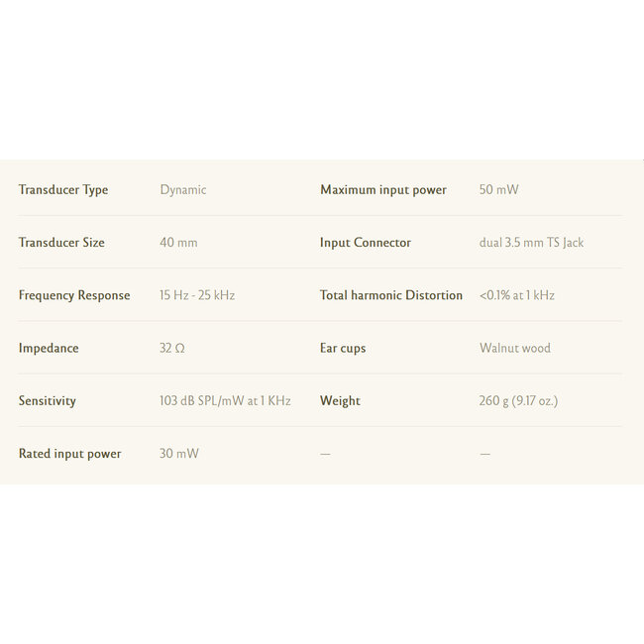Viewport: 644px width, 644px height.
Task: Click the Frequency Response label
Action: (x=74, y=295)
